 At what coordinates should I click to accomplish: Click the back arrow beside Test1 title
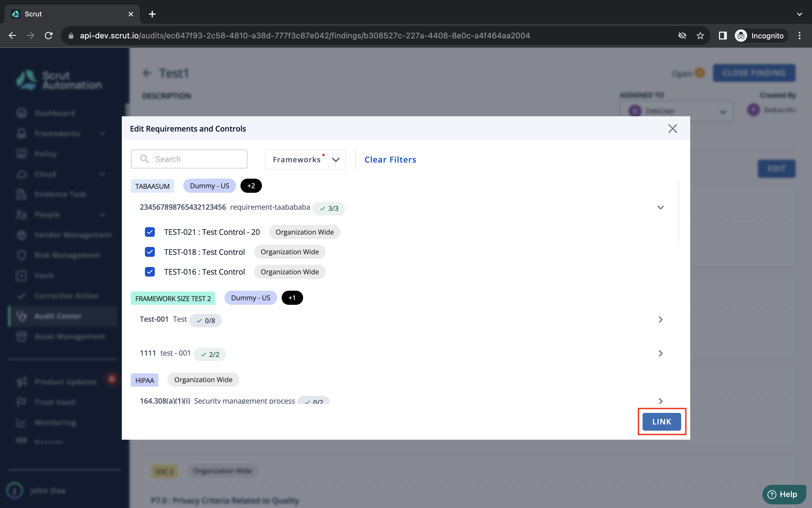(147, 73)
